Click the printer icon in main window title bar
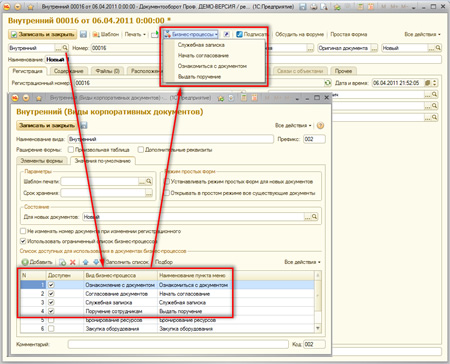Image resolution: width=450 pixels, height=364 pixels. point(313,7)
